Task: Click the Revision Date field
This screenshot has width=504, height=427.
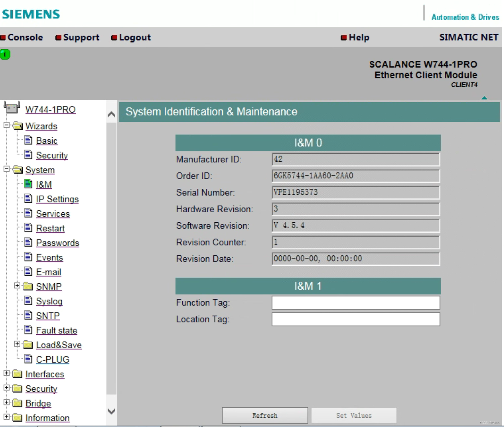Action: [x=356, y=259]
